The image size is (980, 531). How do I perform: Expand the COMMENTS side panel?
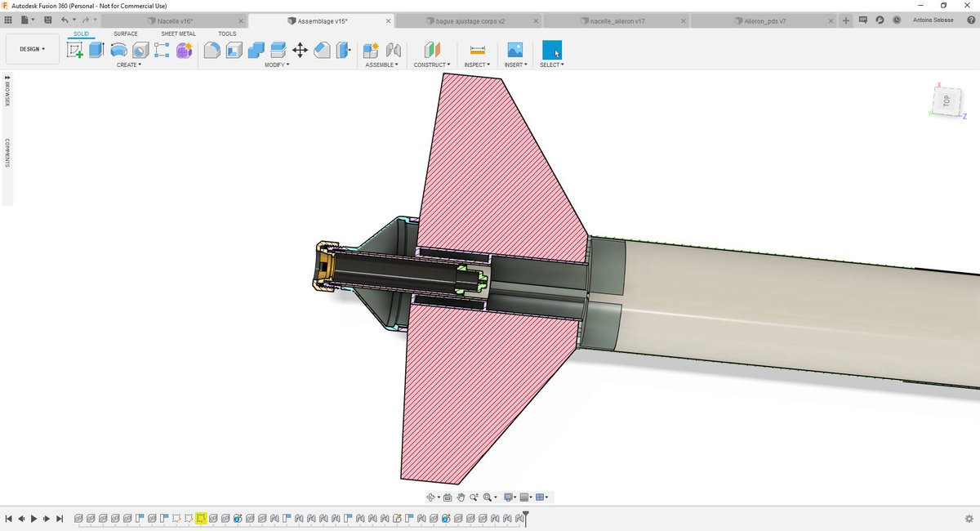click(7, 154)
